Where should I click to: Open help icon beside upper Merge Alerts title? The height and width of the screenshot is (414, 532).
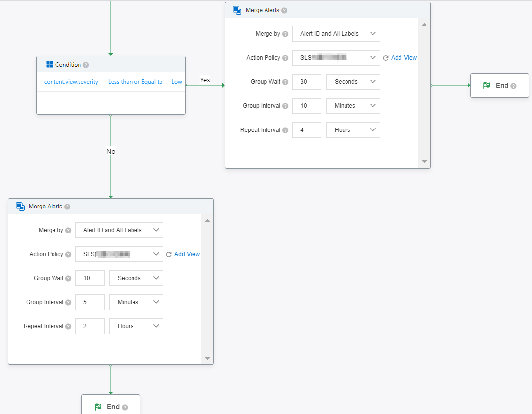pos(284,10)
